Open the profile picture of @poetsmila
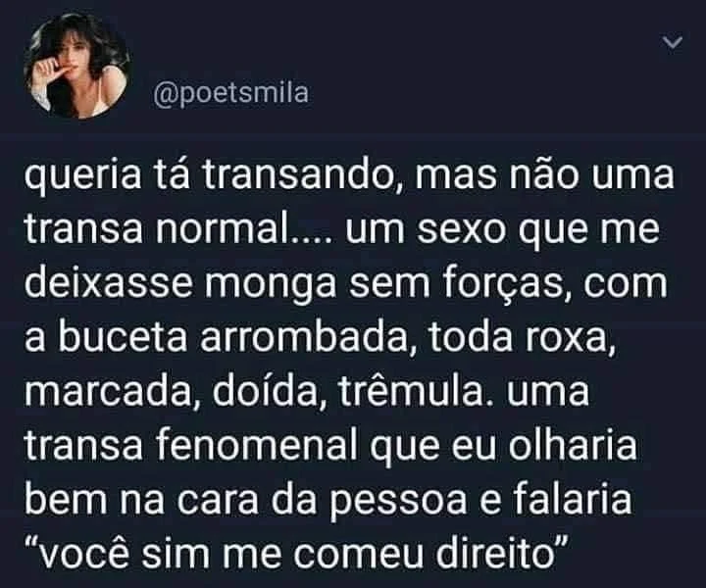Viewport: 706px width, 588px height. coord(77,67)
